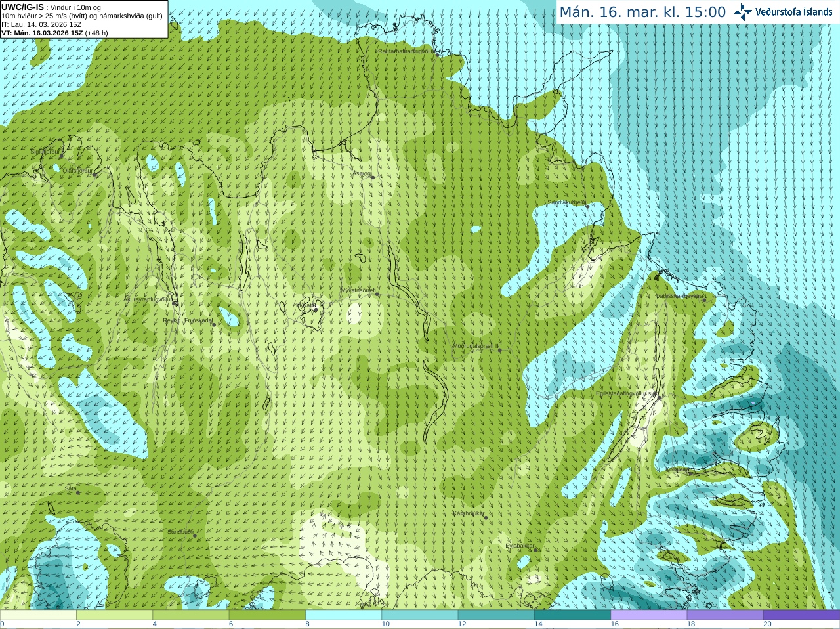Pick the 4–6 m/s green legend swatch
Viewport: 840px width, 629px height.
click(191, 615)
